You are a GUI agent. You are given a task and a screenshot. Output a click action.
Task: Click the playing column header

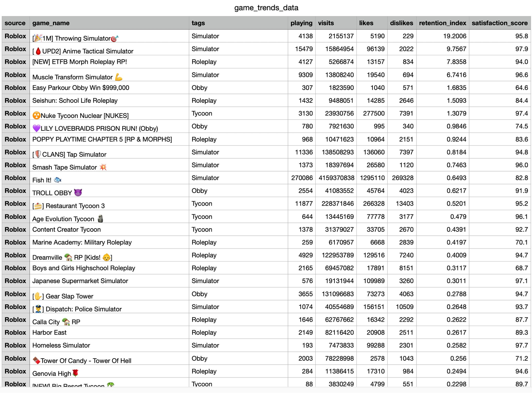pos(301,23)
